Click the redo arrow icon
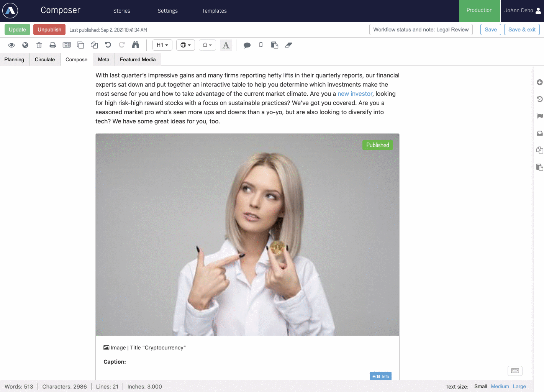Screen dimensions: 544x392 click(122, 45)
